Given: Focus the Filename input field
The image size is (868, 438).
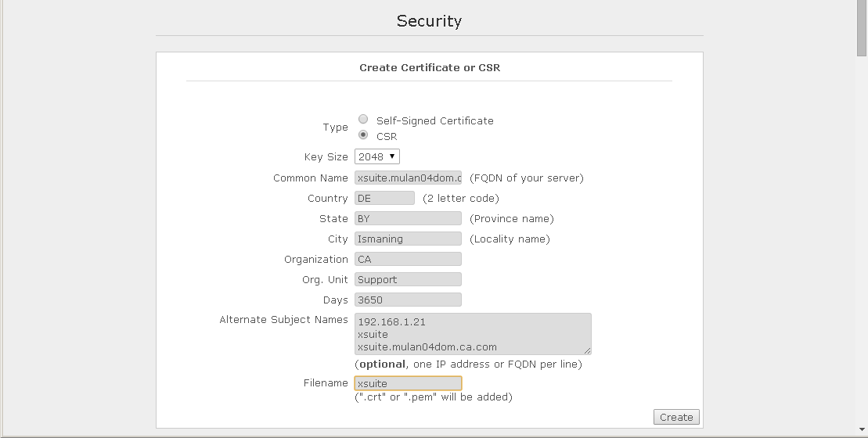Looking at the screenshot, I should (408, 383).
